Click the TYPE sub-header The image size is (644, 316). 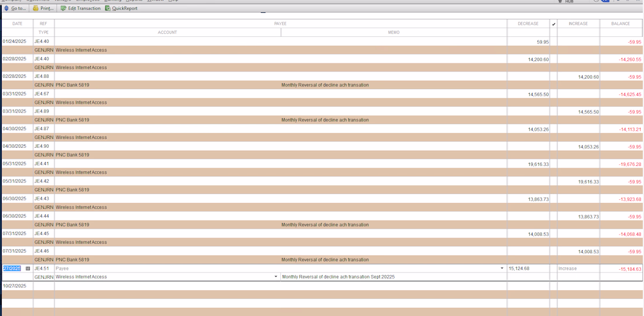click(x=43, y=32)
